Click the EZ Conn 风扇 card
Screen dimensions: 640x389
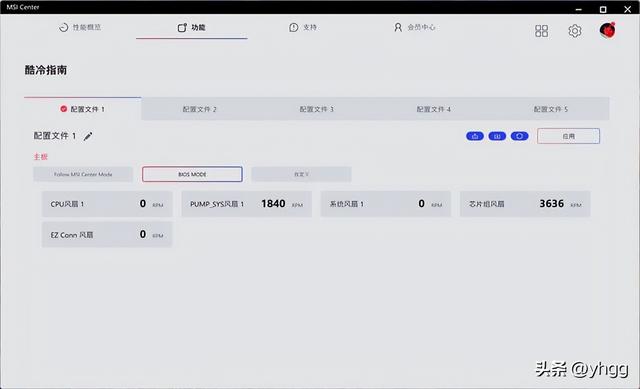107,234
